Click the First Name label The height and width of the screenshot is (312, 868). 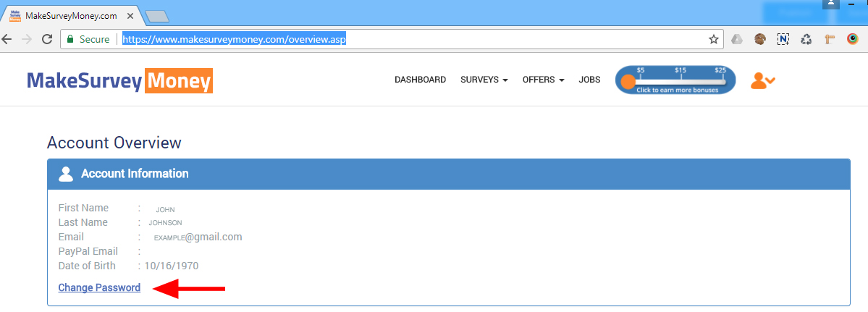(x=83, y=208)
